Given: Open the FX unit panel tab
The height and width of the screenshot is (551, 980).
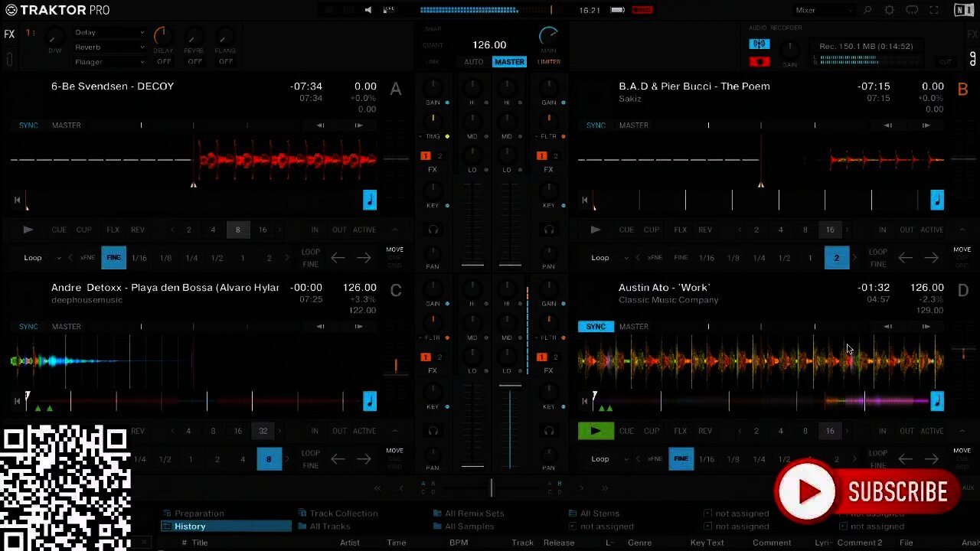Looking at the screenshot, I should click(9, 34).
